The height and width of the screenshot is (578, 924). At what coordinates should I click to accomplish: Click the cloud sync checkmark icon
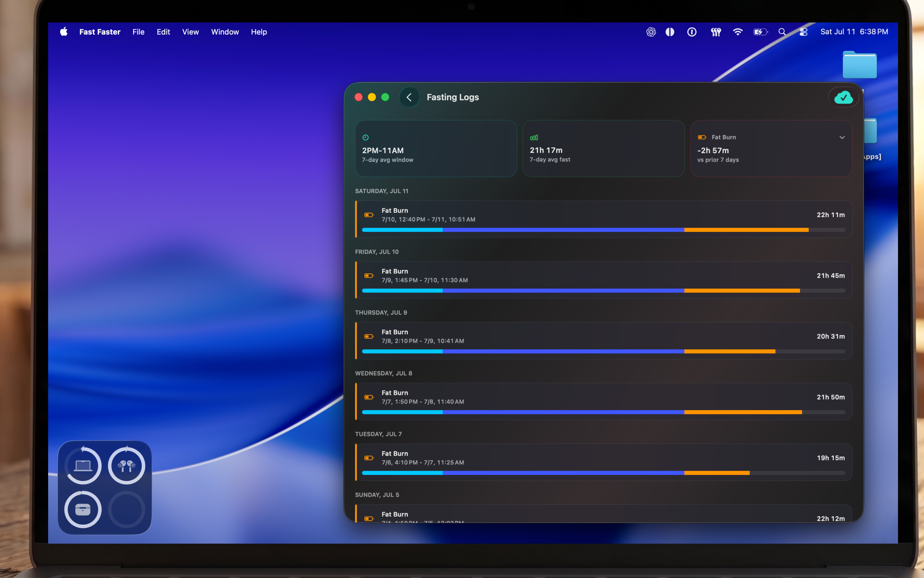[843, 98]
